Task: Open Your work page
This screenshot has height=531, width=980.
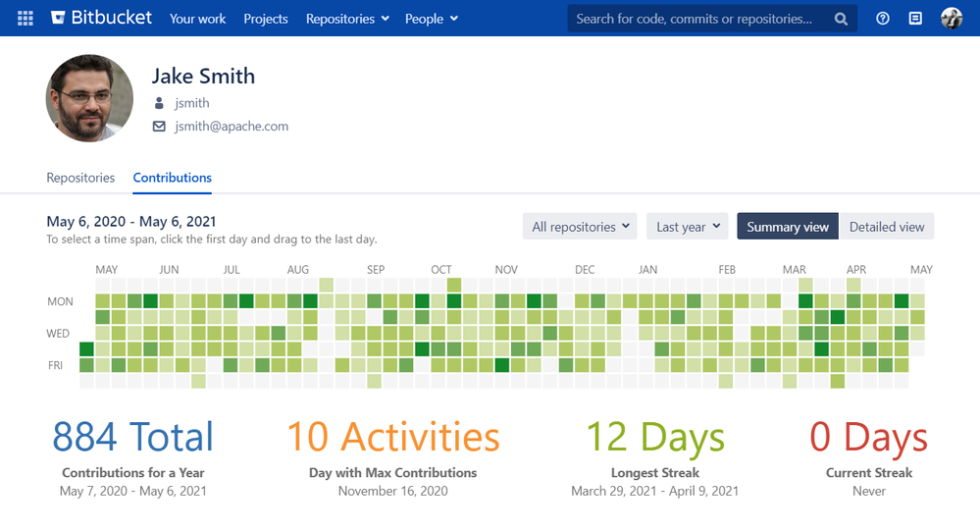Action: [197, 19]
